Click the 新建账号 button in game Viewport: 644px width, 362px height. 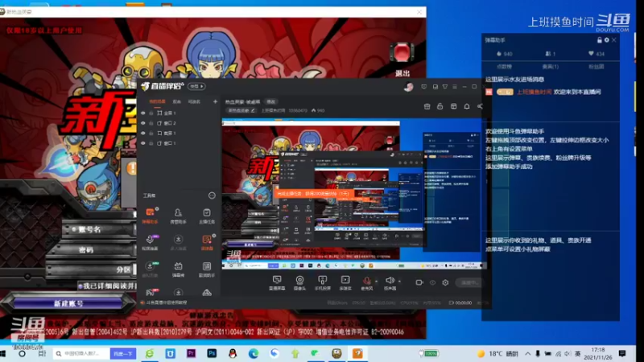pyautogui.click(x=68, y=304)
